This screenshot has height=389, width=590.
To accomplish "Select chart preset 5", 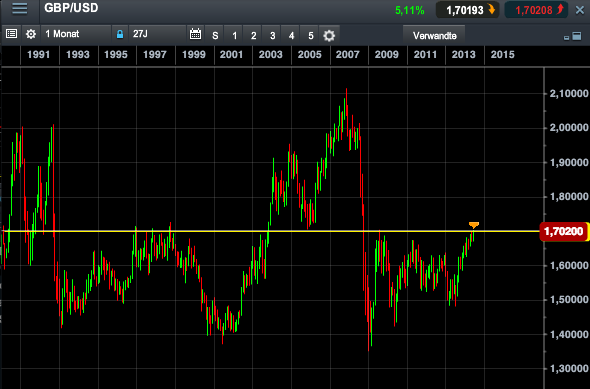I will click(x=310, y=35).
